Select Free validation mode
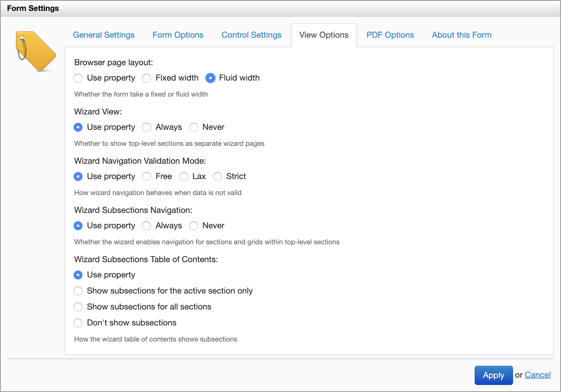The height and width of the screenshot is (392, 561). 147,176
